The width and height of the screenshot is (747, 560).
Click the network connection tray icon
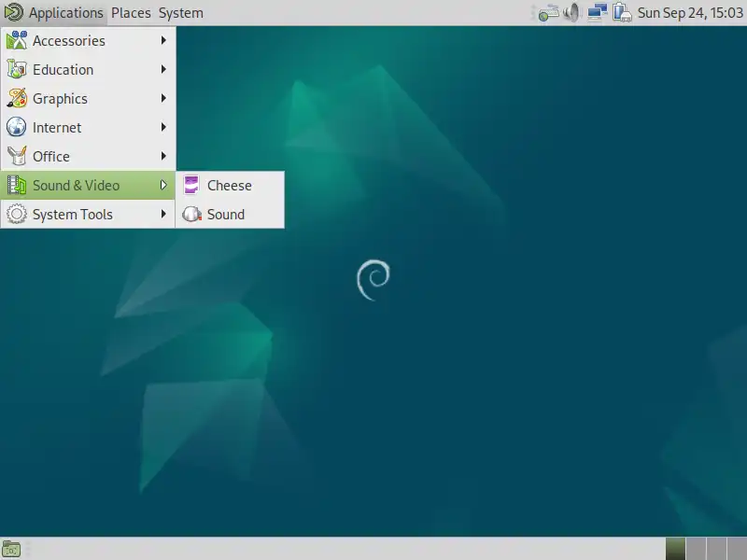[x=597, y=13]
